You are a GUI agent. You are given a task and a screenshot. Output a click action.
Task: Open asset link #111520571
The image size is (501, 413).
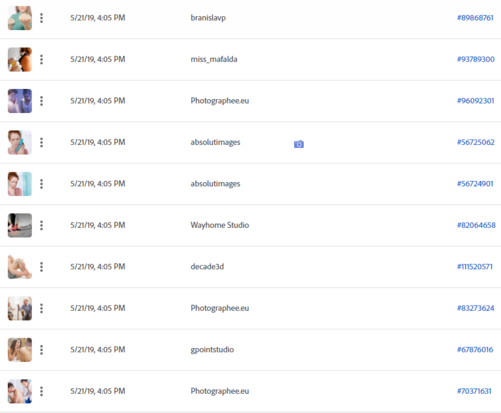coord(475,267)
